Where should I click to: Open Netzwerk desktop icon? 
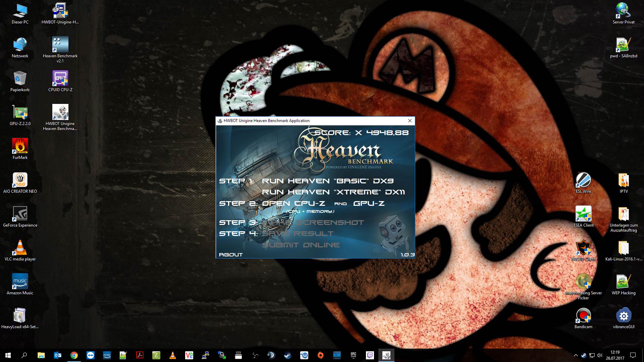pyautogui.click(x=20, y=48)
